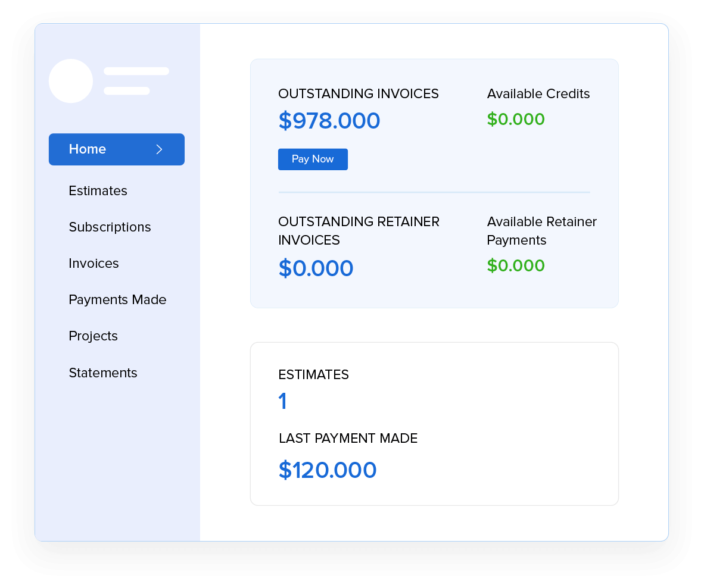Click the Available Credits value $0.000
Image resolution: width=704 pixels, height=588 pixels.
[516, 119]
